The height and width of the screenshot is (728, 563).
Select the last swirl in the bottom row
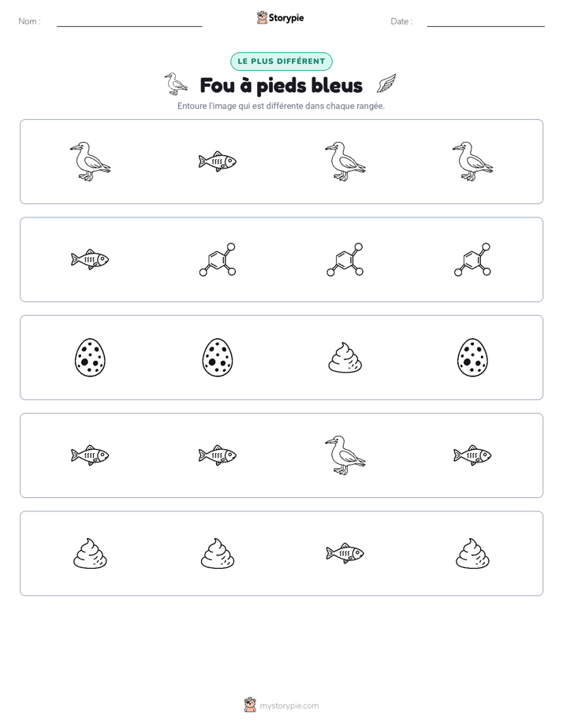coord(472,553)
